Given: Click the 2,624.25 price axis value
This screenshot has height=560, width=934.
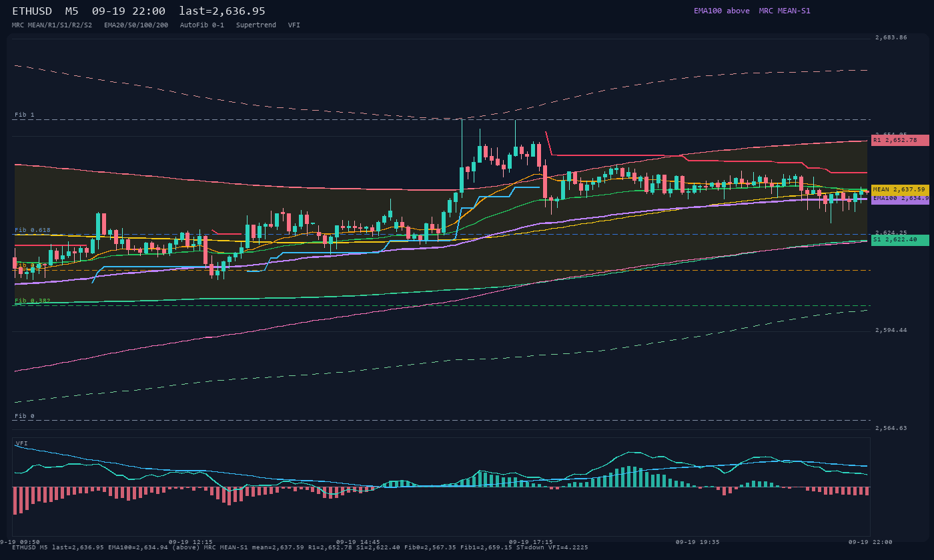Looking at the screenshot, I should pos(891,233).
